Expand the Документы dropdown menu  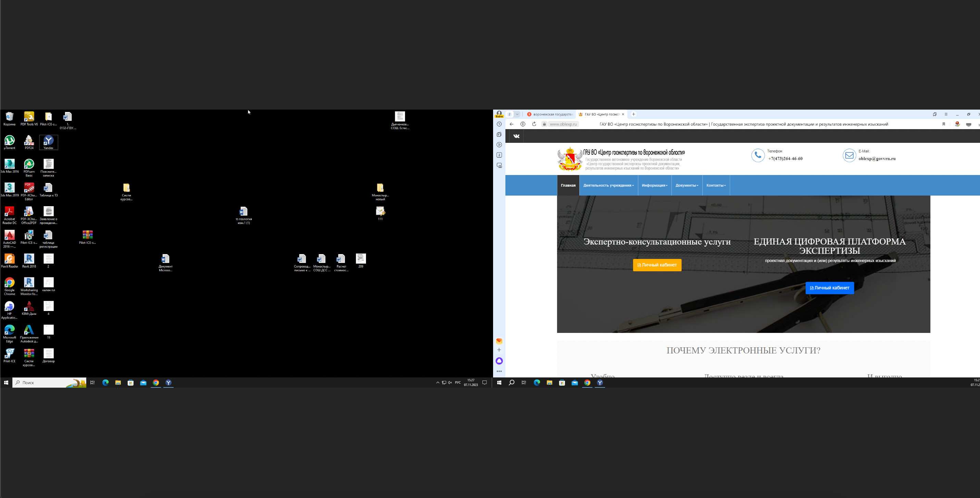pyautogui.click(x=687, y=185)
